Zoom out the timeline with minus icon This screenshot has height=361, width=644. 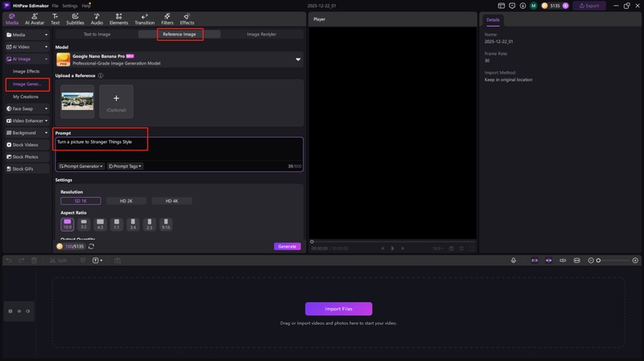point(591,260)
